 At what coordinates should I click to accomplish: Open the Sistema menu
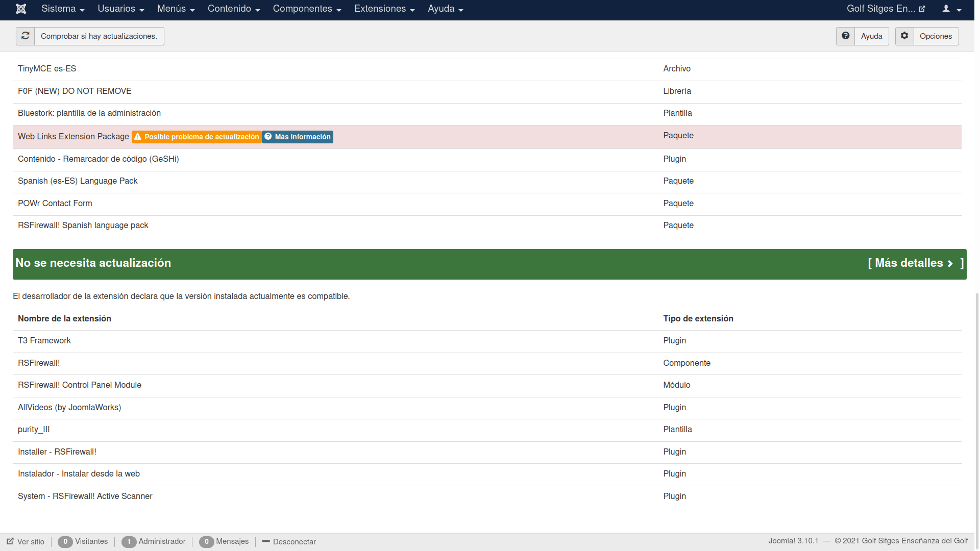(x=63, y=9)
